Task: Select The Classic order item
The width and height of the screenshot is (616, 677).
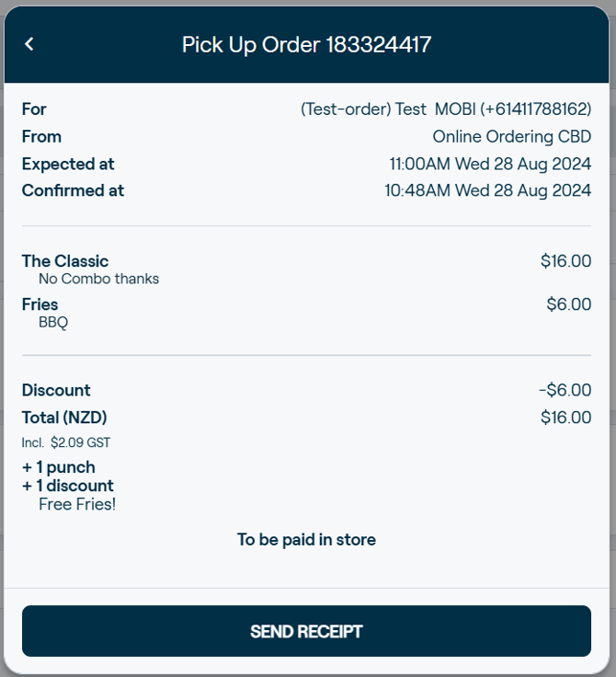Action: [x=65, y=261]
